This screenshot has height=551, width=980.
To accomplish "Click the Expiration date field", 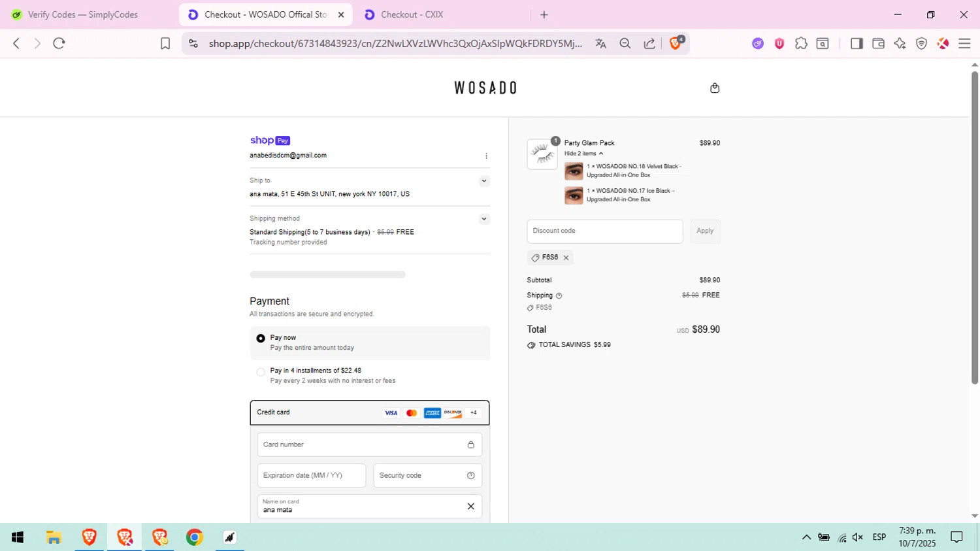I will pos(312,475).
